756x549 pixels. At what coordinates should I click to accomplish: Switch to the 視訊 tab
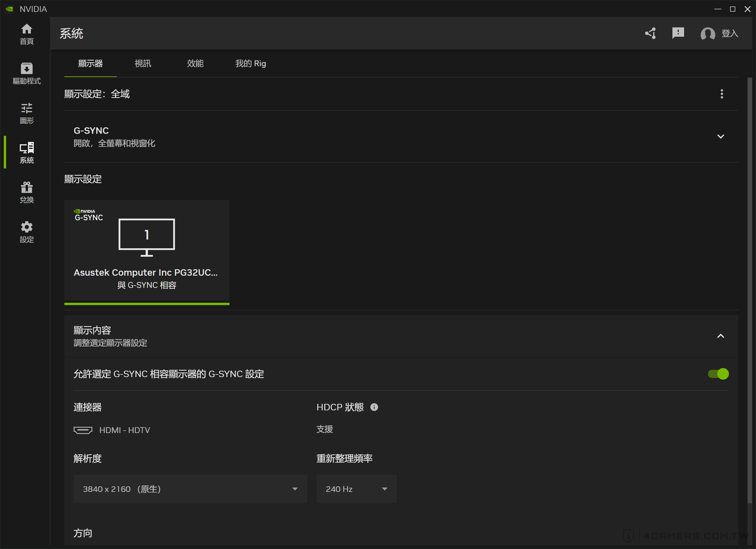[143, 63]
